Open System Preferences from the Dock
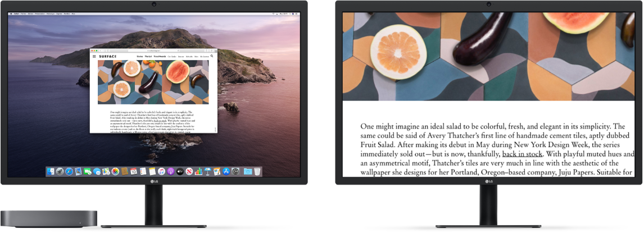Viewport: 644px width, 233px height. (x=235, y=171)
